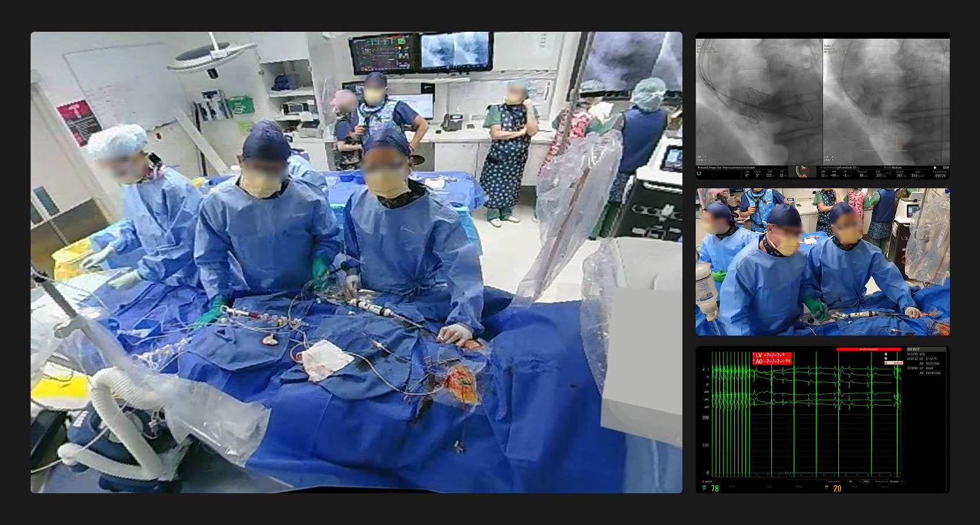Screen dimensions: 980x525
Task: Open the surgeons close-up camera feed
Action: tap(823, 262)
